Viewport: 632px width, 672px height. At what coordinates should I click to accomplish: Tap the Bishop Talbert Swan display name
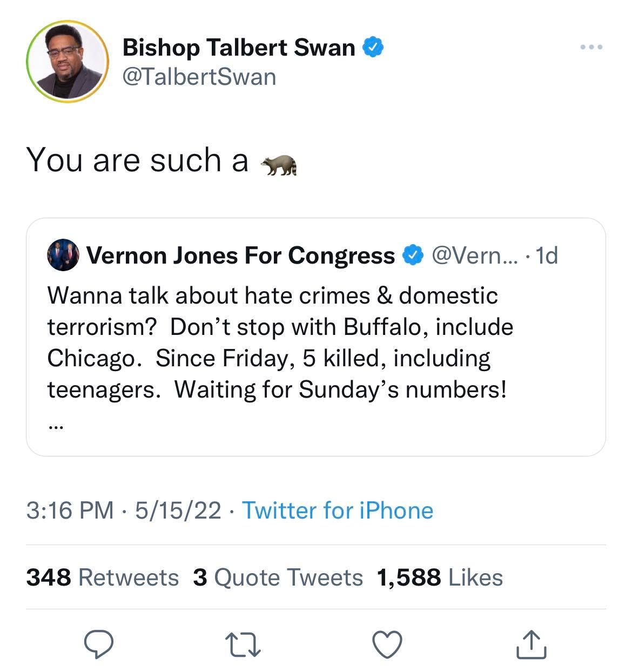(x=239, y=48)
